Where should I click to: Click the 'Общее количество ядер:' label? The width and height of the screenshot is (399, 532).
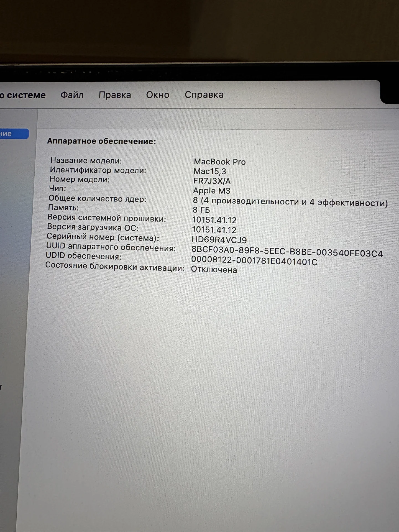pyautogui.click(x=98, y=199)
